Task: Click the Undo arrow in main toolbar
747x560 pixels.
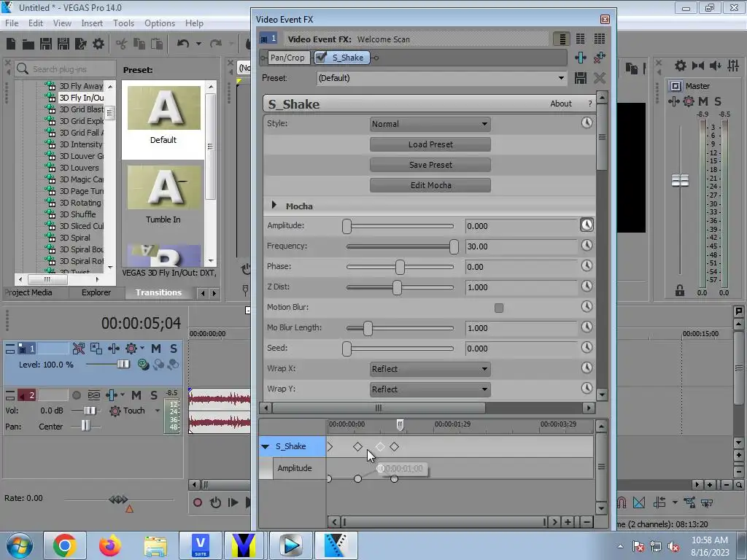Action: 183,44
